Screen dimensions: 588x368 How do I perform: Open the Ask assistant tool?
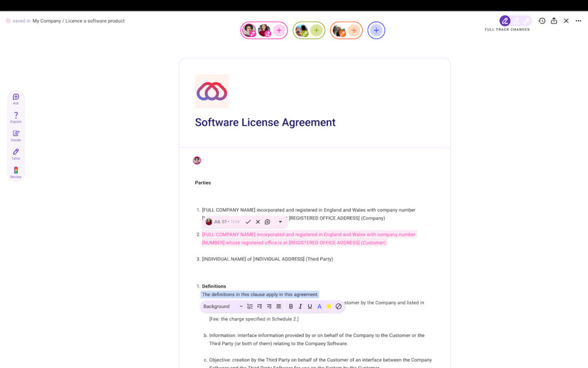(16, 99)
